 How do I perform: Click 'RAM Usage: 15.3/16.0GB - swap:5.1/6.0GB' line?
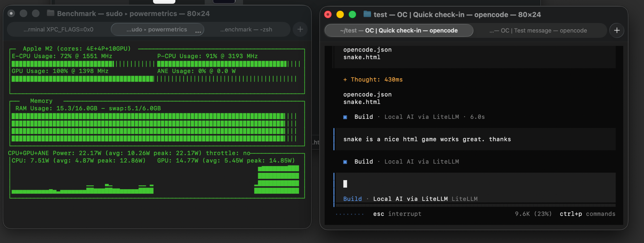pos(88,108)
